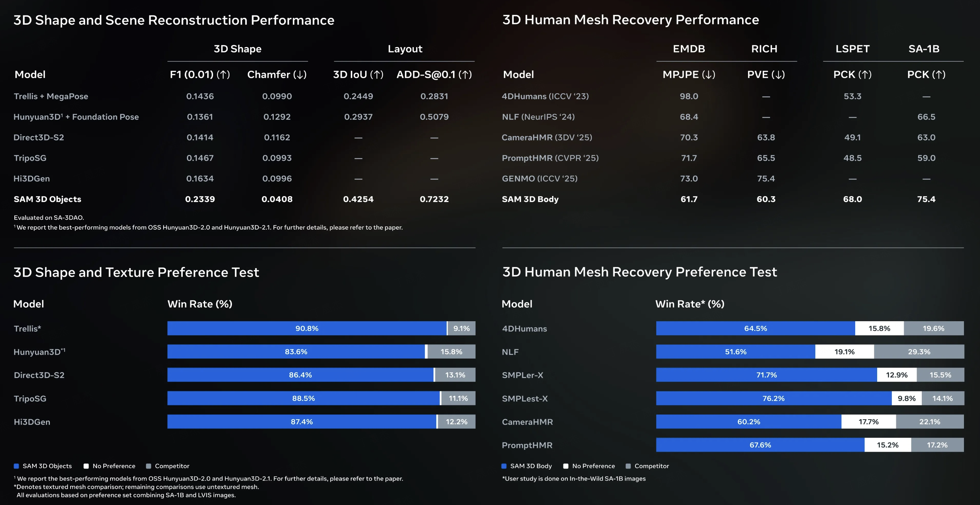Click the TripoSG 88.5% win rate bar
Screen dimensions: 980x505
[x=303, y=398]
